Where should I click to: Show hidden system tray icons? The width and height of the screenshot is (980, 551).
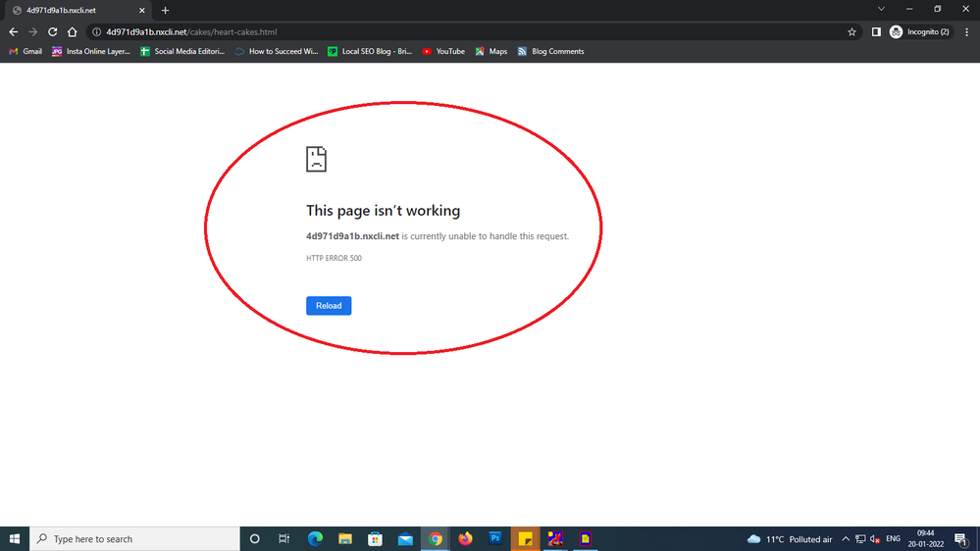pyautogui.click(x=846, y=539)
